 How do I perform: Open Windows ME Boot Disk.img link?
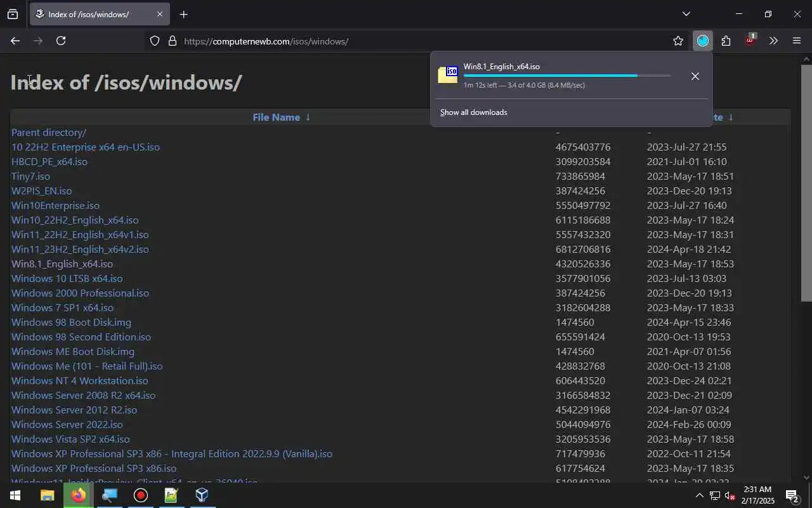tap(73, 351)
